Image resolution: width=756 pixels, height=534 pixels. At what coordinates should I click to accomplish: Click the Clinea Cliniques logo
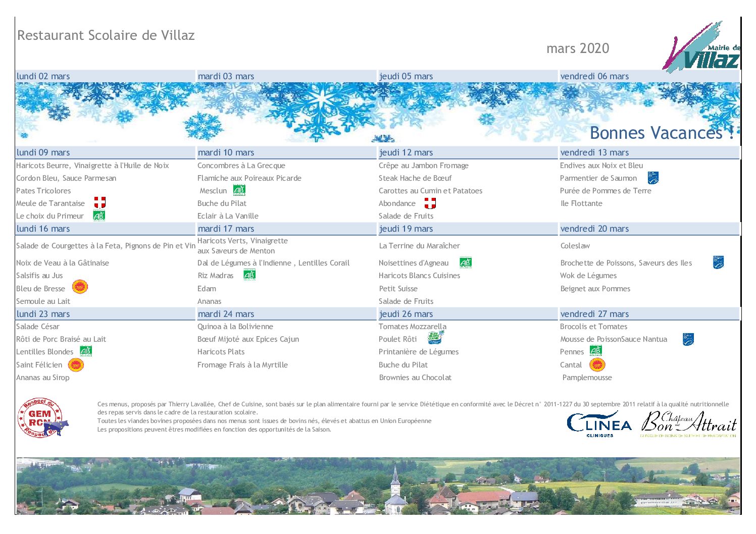coord(599,424)
